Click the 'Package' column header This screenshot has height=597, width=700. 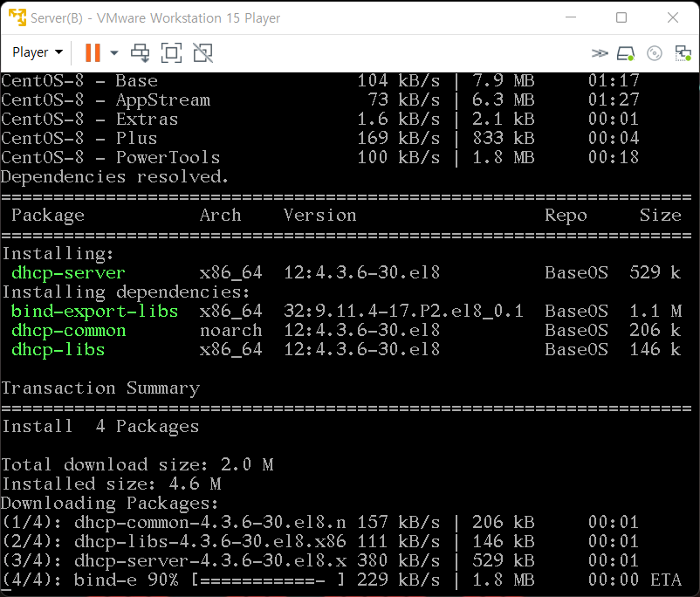[48, 216]
